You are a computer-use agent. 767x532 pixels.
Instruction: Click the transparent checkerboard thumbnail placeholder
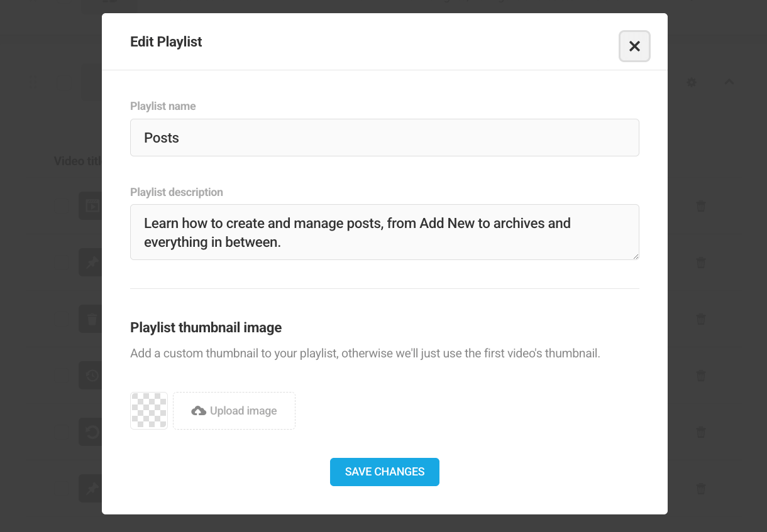[x=148, y=410]
